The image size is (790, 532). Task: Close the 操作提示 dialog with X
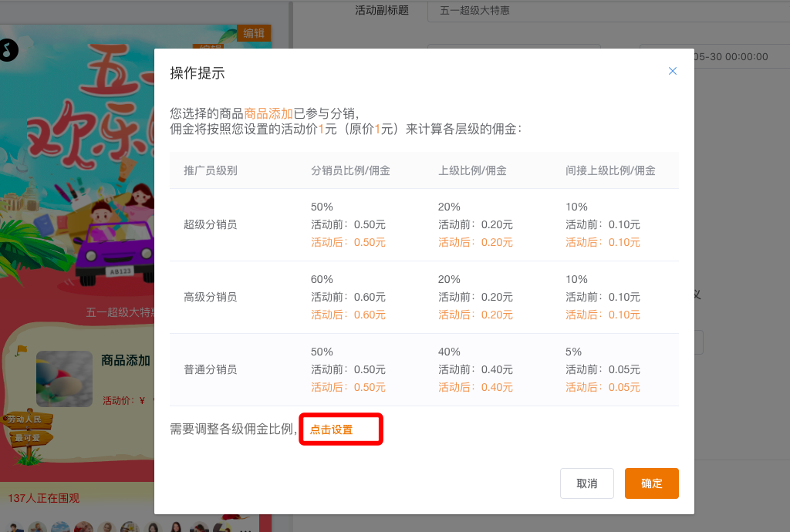(x=672, y=71)
